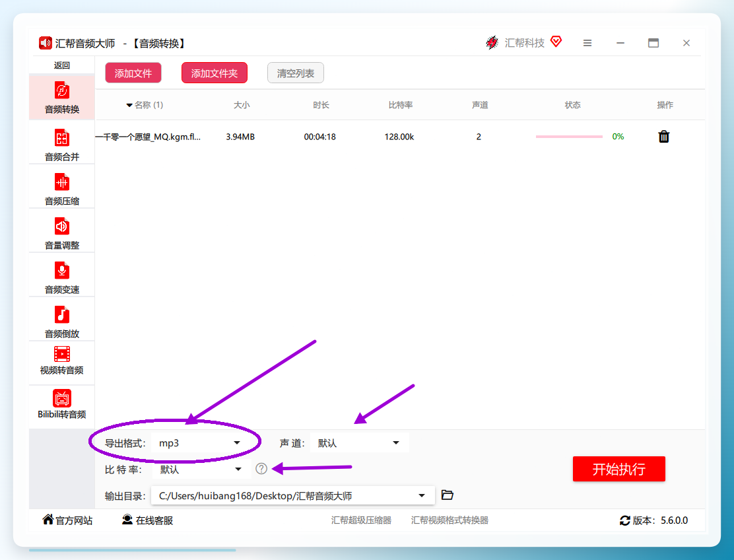Expand the 比特率 bitrate dropdown
The image size is (734, 560).
pyautogui.click(x=202, y=469)
